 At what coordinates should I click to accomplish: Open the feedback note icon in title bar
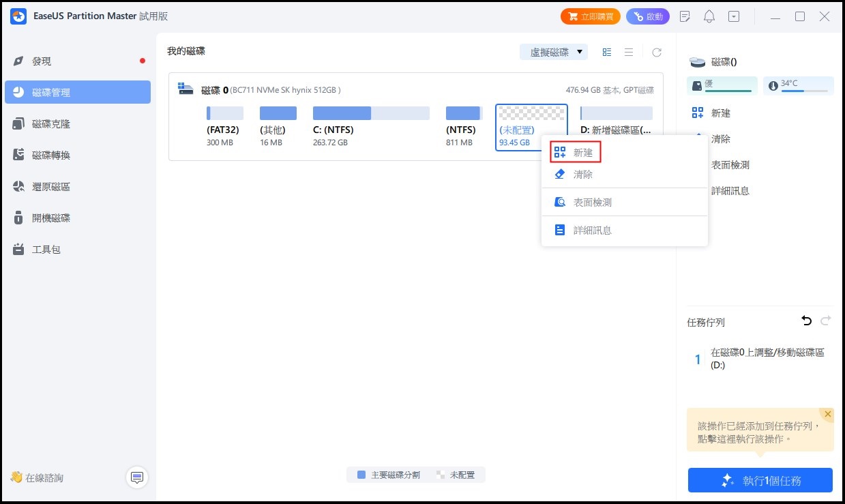[x=685, y=16]
